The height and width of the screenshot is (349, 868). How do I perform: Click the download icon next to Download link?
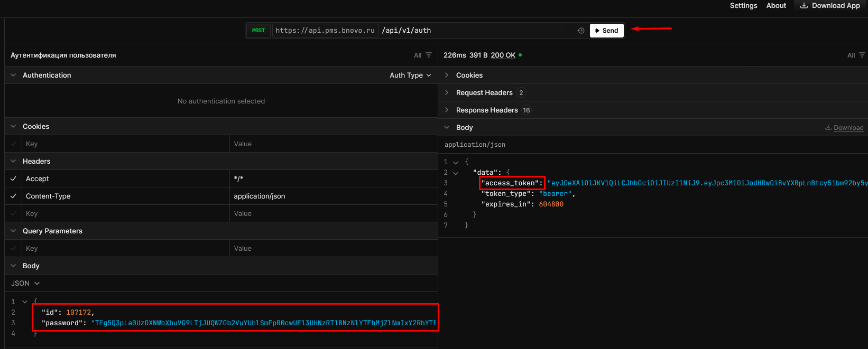(x=828, y=128)
